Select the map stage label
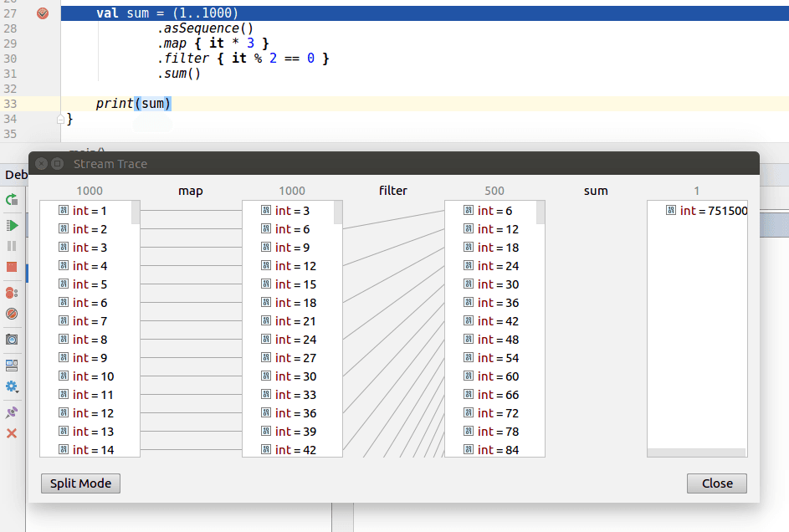The height and width of the screenshot is (532, 789). (191, 191)
